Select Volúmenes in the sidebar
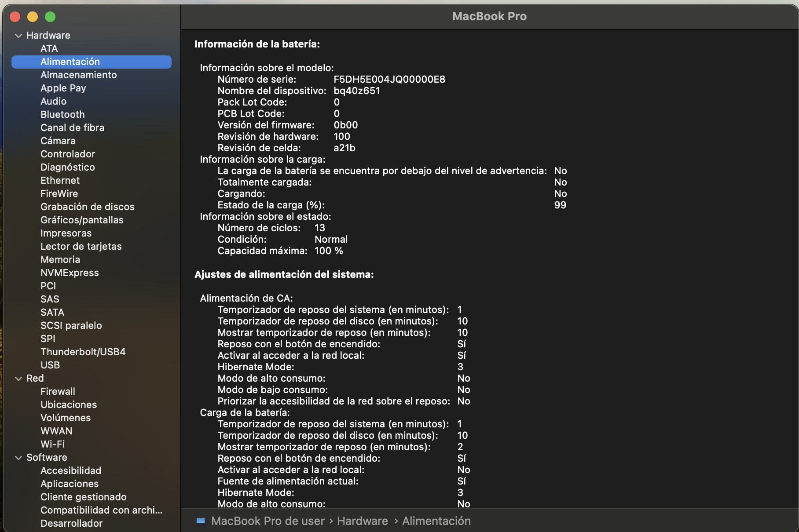The image size is (799, 532). (x=66, y=418)
